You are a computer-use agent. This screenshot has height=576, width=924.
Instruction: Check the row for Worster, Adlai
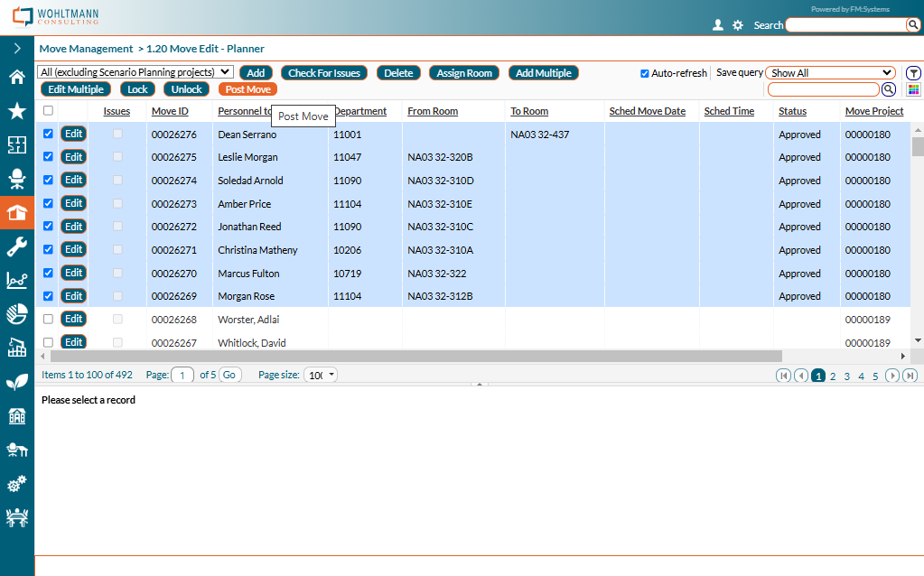click(x=48, y=319)
